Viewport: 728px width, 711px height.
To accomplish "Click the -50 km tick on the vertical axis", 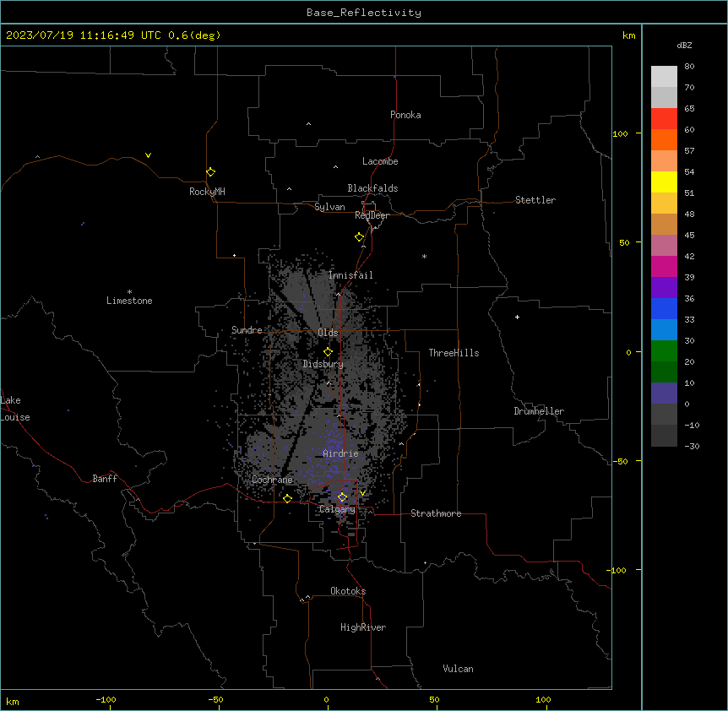I will point(620,461).
